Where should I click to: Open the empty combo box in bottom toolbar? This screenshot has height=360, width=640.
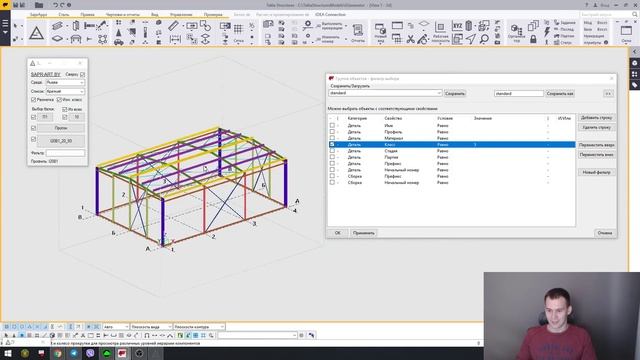257,335
